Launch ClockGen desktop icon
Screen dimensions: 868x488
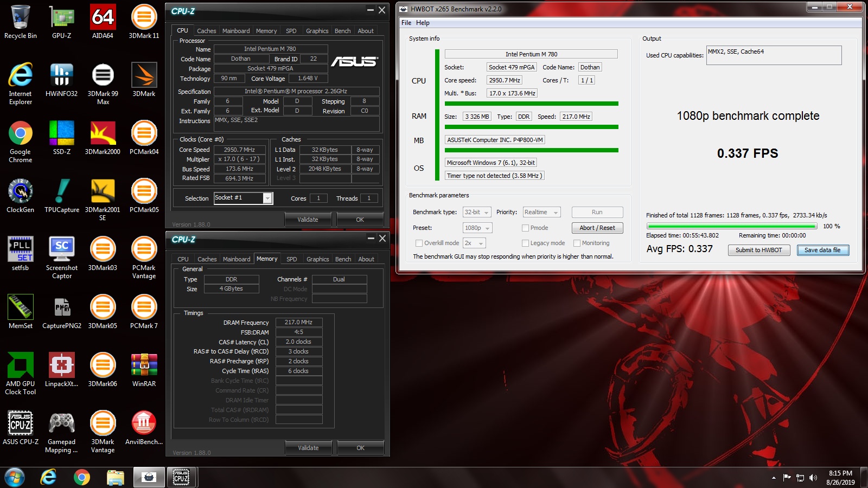(21, 196)
